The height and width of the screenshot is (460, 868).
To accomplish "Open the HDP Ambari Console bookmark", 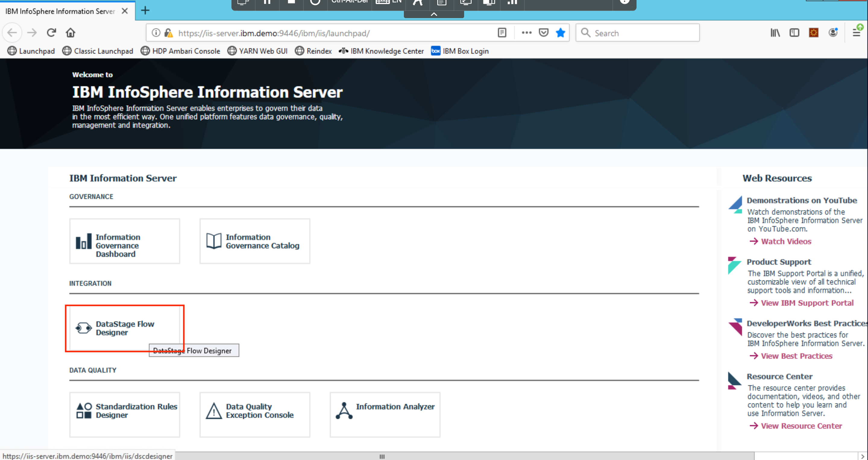I will click(x=181, y=51).
